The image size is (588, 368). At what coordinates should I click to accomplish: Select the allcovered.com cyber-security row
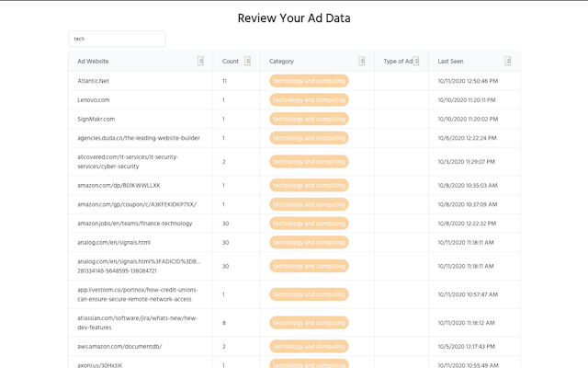128,161
